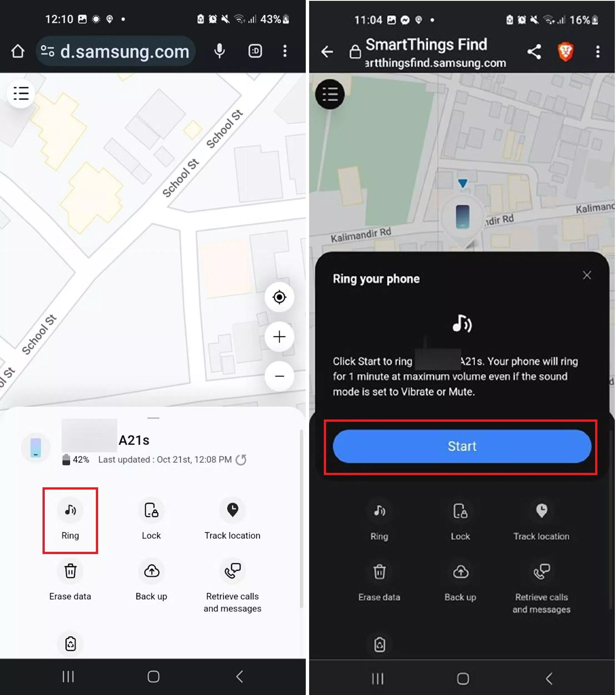
Task: Click the current location crosshair icon
Action: [x=279, y=297]
